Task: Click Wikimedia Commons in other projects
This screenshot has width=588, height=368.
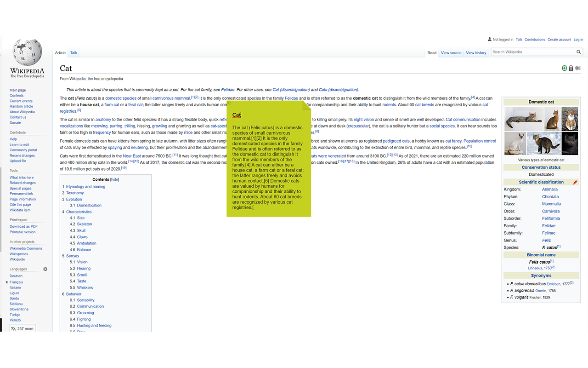Action: coord(26,248)
